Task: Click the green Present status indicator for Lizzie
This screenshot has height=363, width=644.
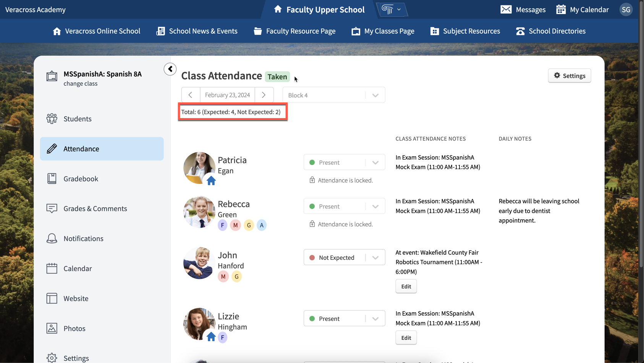Action: pyautogui.click(x=312, y=318)
